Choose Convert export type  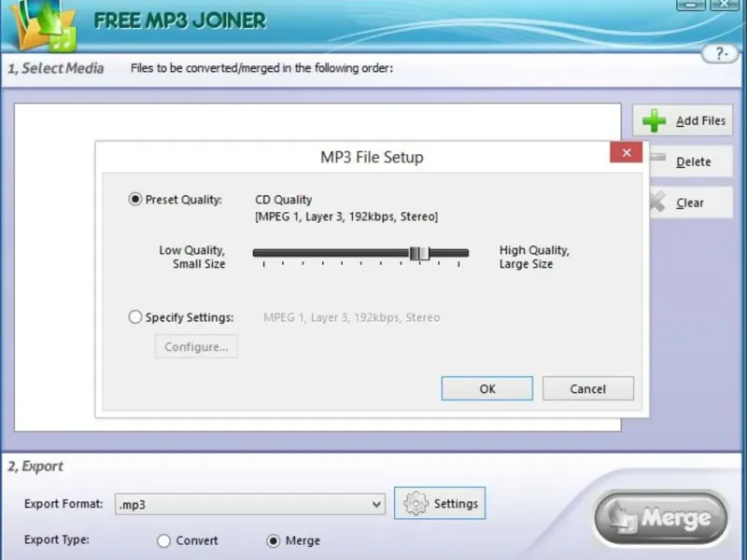click(x=164, y=540)
